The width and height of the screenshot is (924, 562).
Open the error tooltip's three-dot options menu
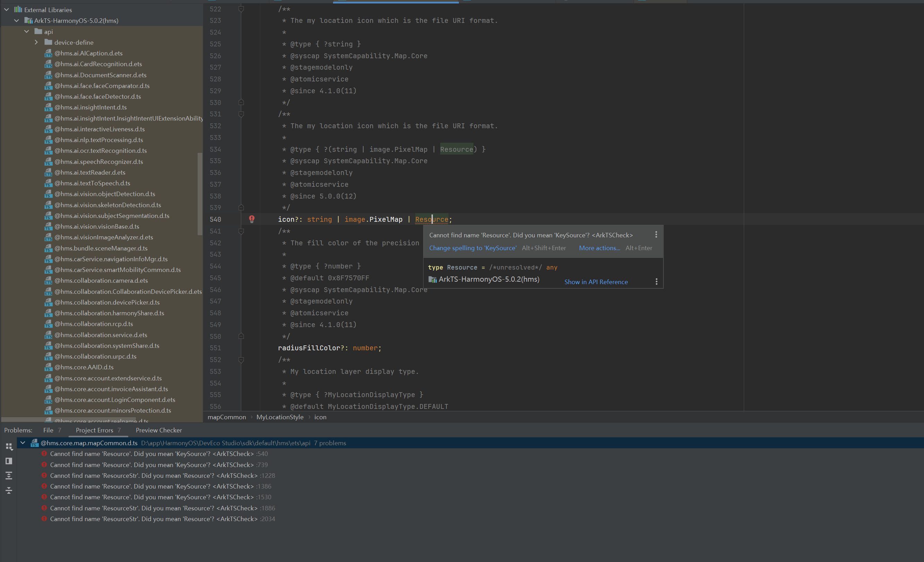click(656, 235)
